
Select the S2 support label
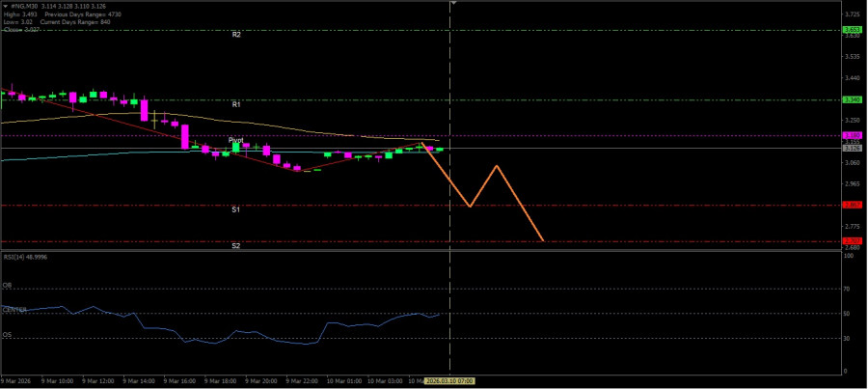(x=236, y=246)
